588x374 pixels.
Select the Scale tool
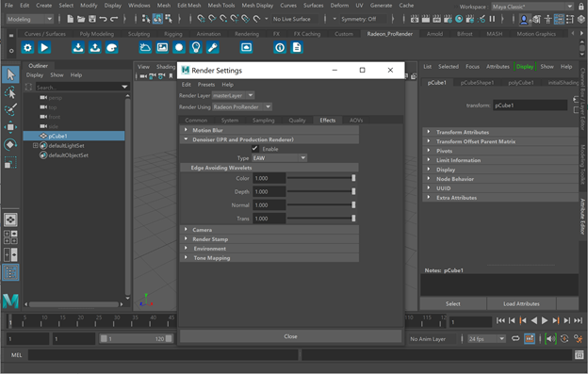coord(10,162)
